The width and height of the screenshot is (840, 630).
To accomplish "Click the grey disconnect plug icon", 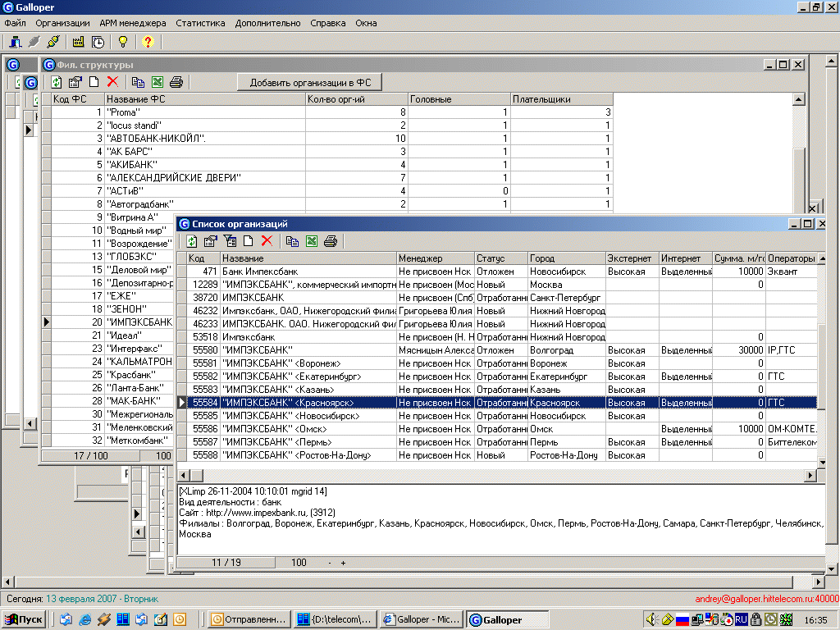I will pos(34,41).
